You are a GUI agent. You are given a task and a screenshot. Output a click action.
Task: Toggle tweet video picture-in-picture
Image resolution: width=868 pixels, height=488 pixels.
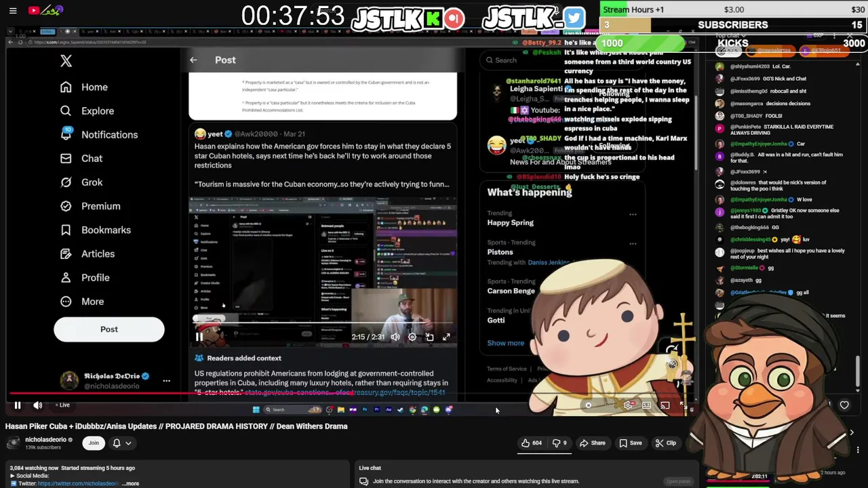[429, 337]
